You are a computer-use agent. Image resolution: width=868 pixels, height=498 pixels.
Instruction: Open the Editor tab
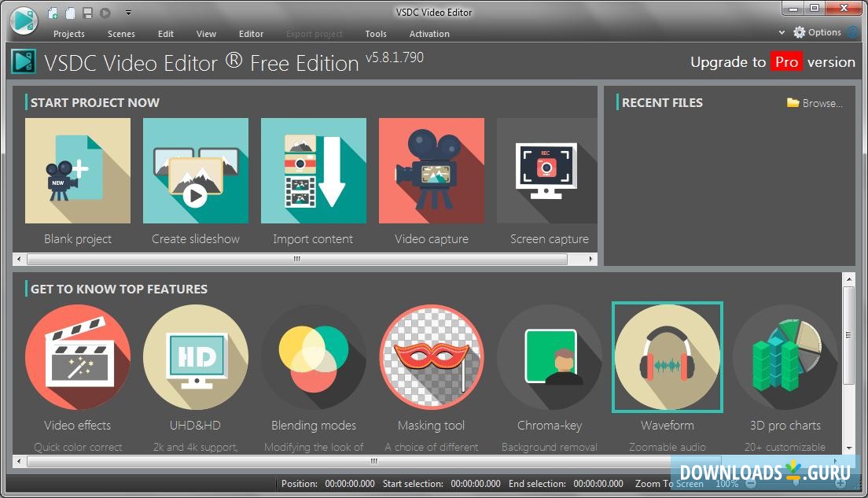[x=251, y=34]
